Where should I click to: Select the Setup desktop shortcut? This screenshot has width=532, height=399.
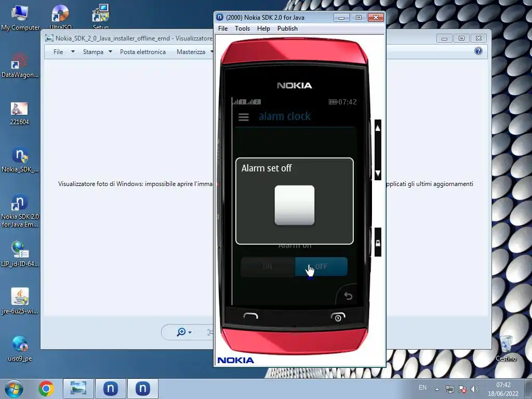100,16
